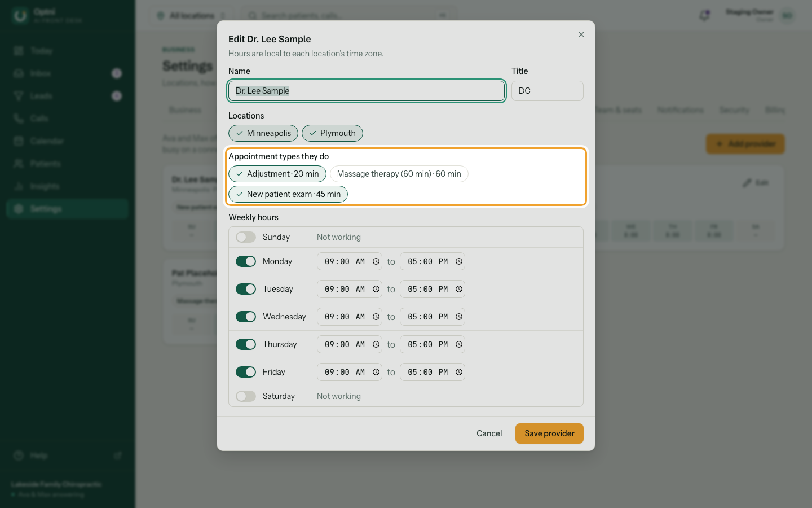Deselect the Minneapolis location chip

coord(263,133)
